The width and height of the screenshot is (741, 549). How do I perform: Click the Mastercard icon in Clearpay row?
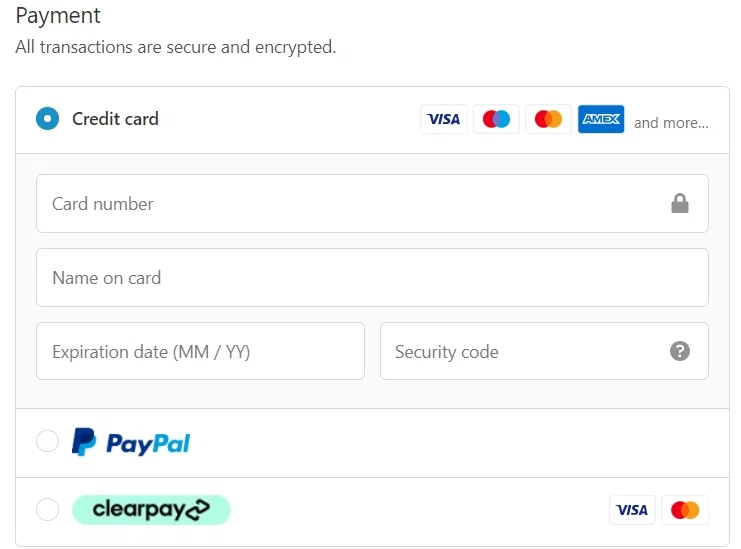[685, 510]
